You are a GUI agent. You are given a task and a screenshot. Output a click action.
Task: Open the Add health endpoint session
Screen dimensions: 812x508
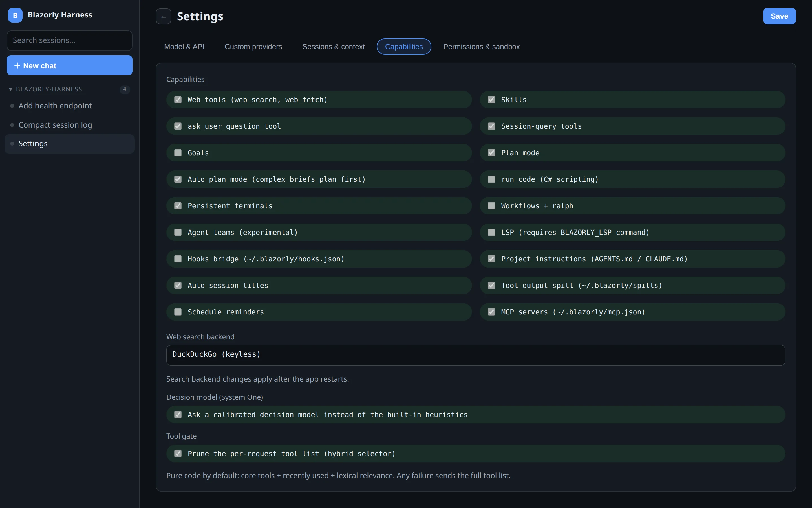point(69,106)
